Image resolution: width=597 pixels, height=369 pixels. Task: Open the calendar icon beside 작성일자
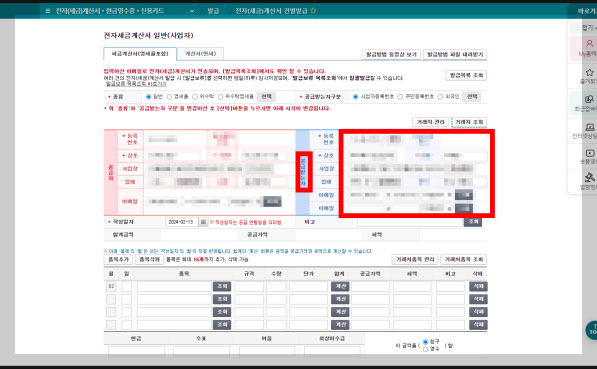203,222
